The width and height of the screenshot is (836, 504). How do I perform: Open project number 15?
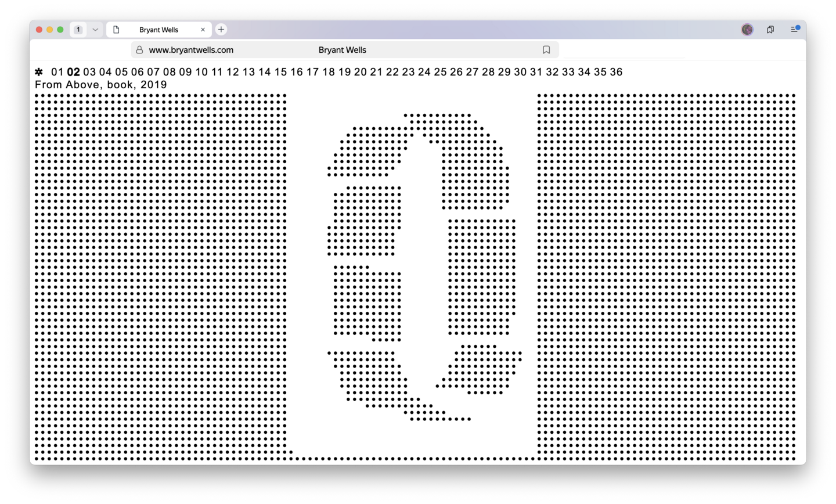(x=281, y=72)
